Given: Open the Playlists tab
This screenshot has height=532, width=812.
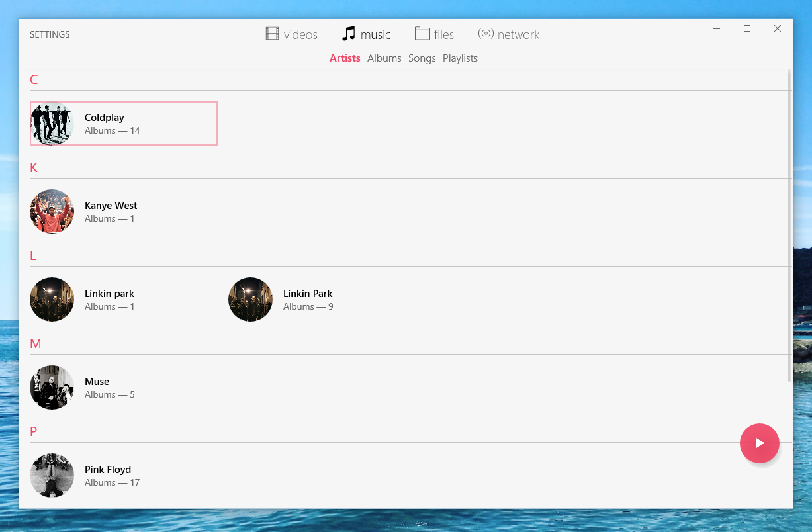Looking at the screenshot, I should point(460,58).
